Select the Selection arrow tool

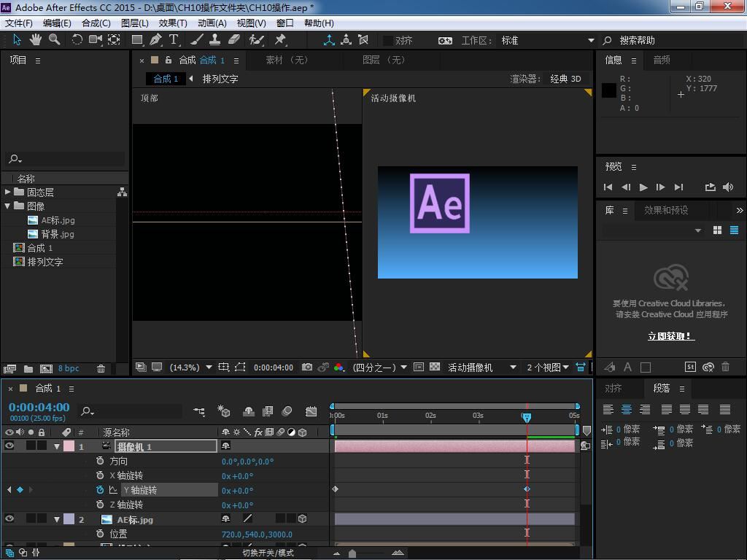click(x=18, y=39)
